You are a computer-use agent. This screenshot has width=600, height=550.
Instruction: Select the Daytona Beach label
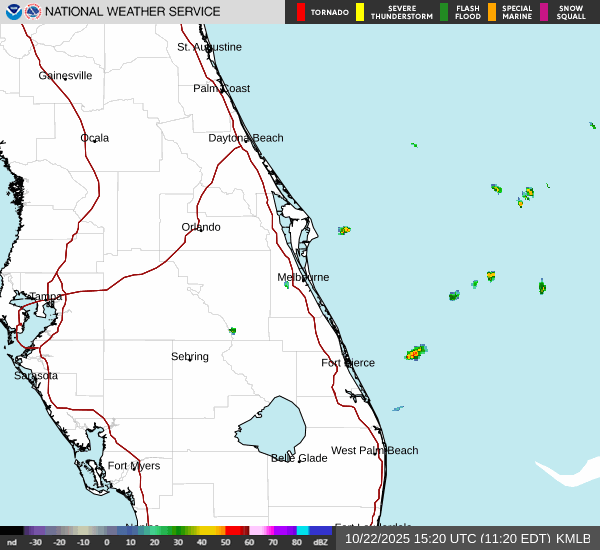point(245,138)
